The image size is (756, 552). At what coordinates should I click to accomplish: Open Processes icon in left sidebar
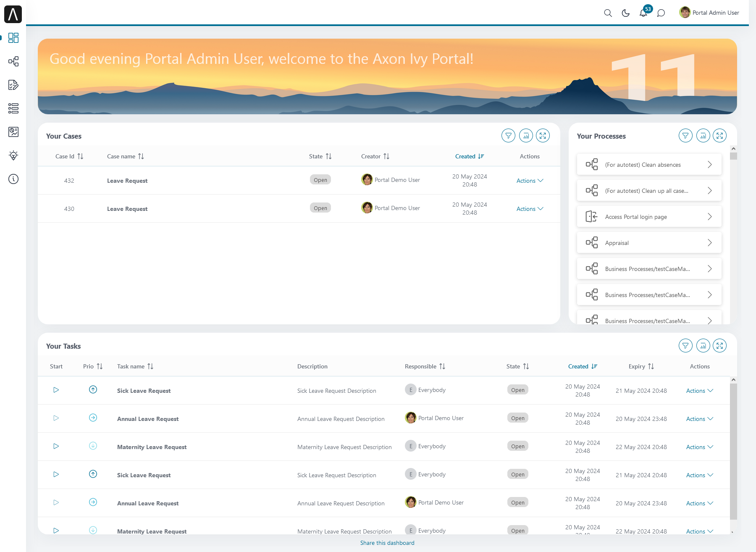click(x=13, y=61)
